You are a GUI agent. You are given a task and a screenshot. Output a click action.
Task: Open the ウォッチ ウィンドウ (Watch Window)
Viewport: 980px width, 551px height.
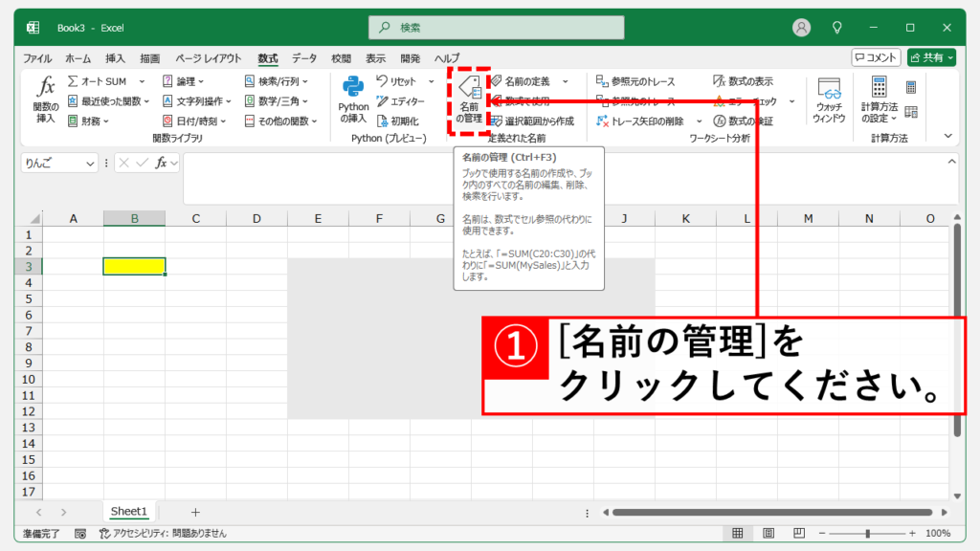pos(829,100)
